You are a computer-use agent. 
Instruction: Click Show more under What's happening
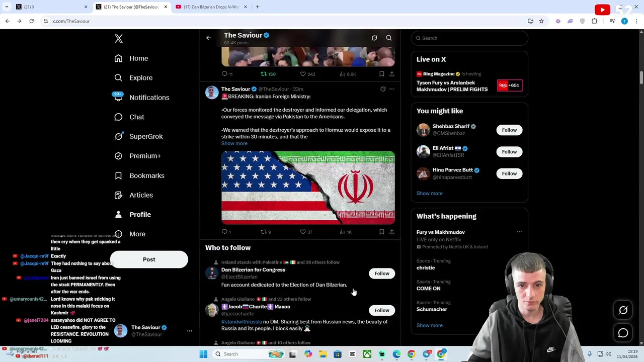430,325
